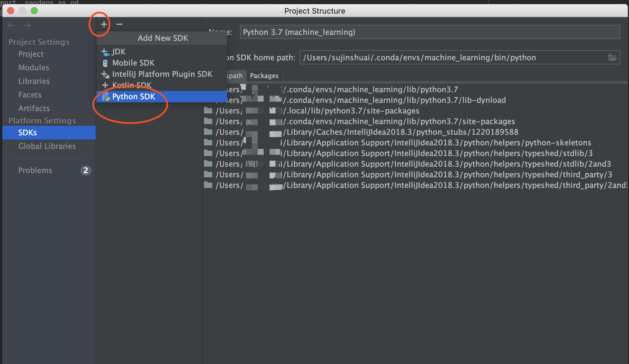629x364 pixels.
Task: Click the folder icon beside python_stubs path
Action: coord(208,132)
